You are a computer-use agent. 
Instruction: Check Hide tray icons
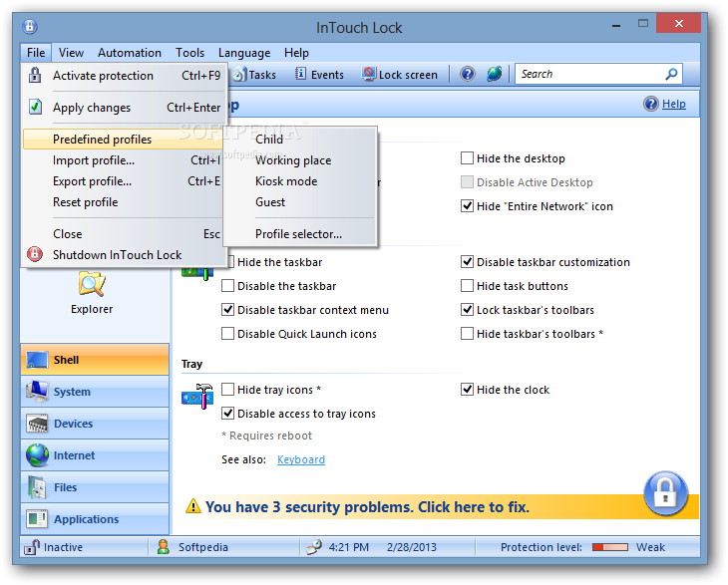point(227,390)
